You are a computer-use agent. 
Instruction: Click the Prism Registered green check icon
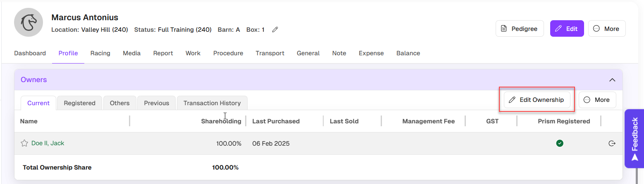[560, 143]
